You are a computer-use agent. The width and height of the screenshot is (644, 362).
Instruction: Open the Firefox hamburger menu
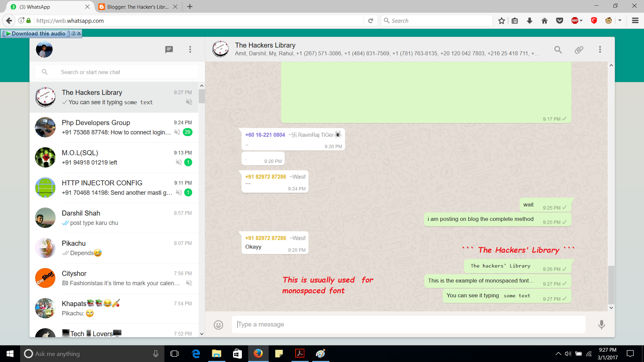[635, 20]
